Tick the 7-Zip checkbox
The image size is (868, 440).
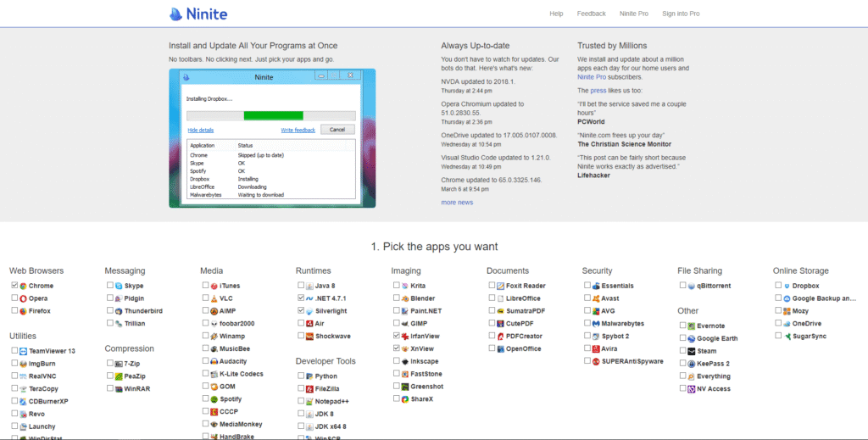(x=110, y=364)
